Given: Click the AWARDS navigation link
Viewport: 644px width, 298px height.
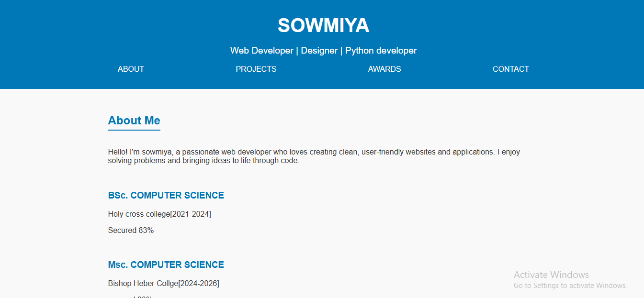Looking at the screenshot, I should [x=384, y=69].
